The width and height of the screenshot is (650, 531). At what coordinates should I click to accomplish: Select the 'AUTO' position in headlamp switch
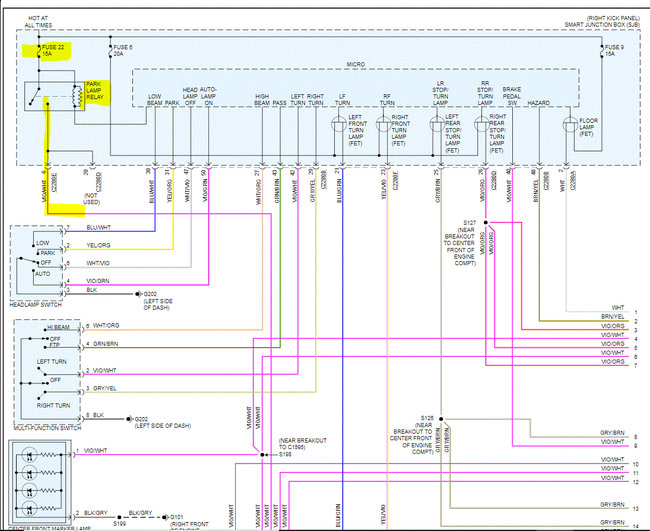tap(43, 274)
